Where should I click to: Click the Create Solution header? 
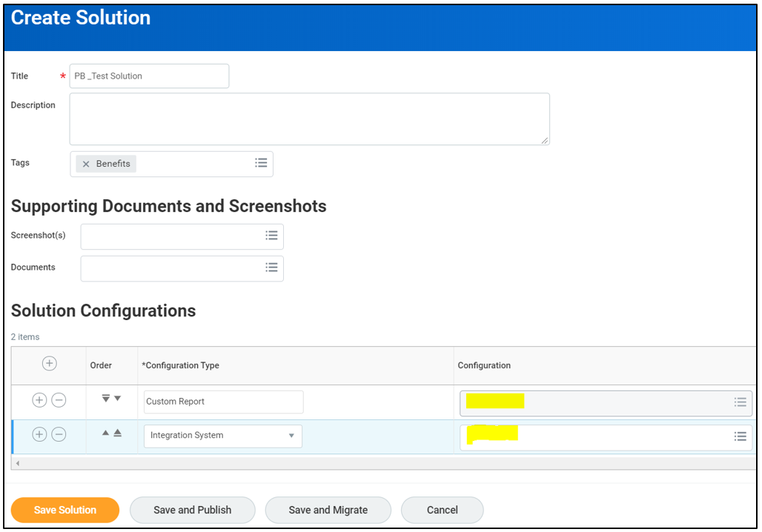click(x=80, y=18)
